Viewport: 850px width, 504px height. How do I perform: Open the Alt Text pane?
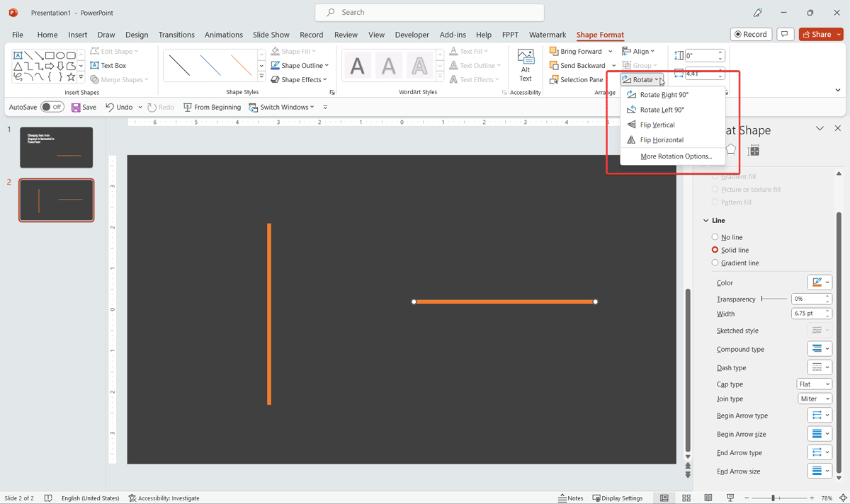[x=525, y=65]
